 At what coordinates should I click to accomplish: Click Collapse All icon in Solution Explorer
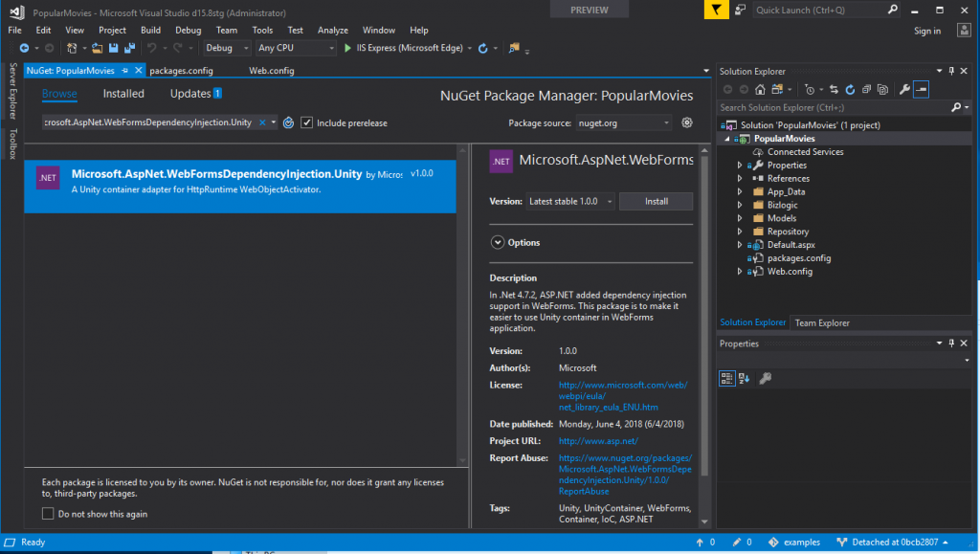tap(866, 90)
